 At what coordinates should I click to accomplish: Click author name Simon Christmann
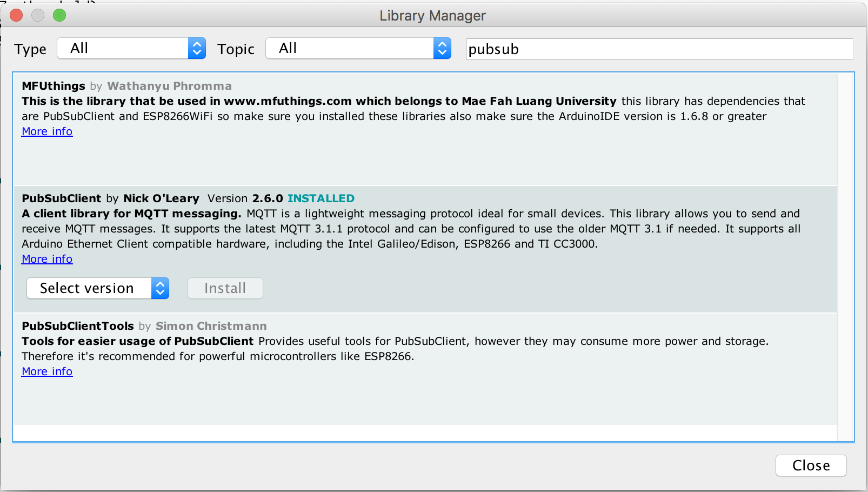(x=211, y=326)
